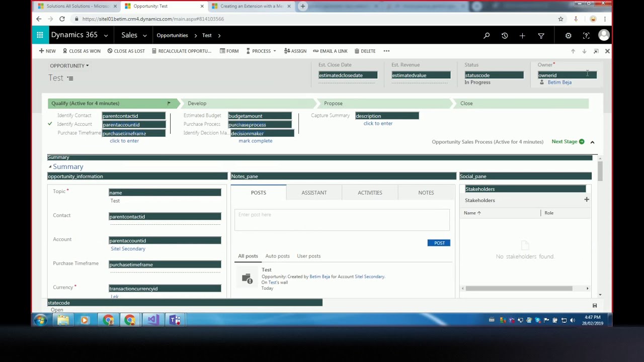The width and height of the screenshot is (644, 362).
Task: Open new browser tab
Action: pos(302,6)
